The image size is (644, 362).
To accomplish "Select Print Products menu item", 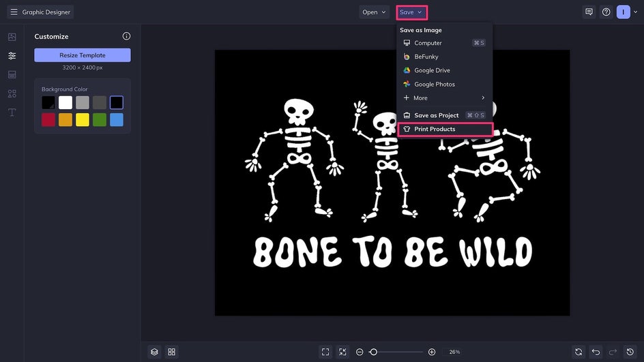I will tap(445, 129).
